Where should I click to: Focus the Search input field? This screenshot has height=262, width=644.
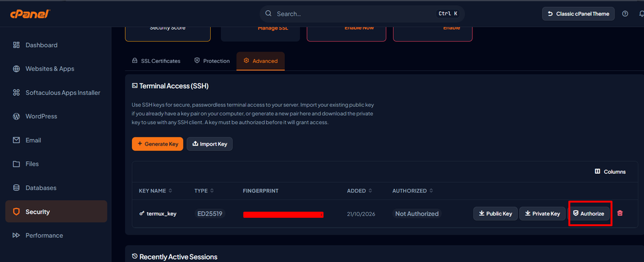click(362, 14)
